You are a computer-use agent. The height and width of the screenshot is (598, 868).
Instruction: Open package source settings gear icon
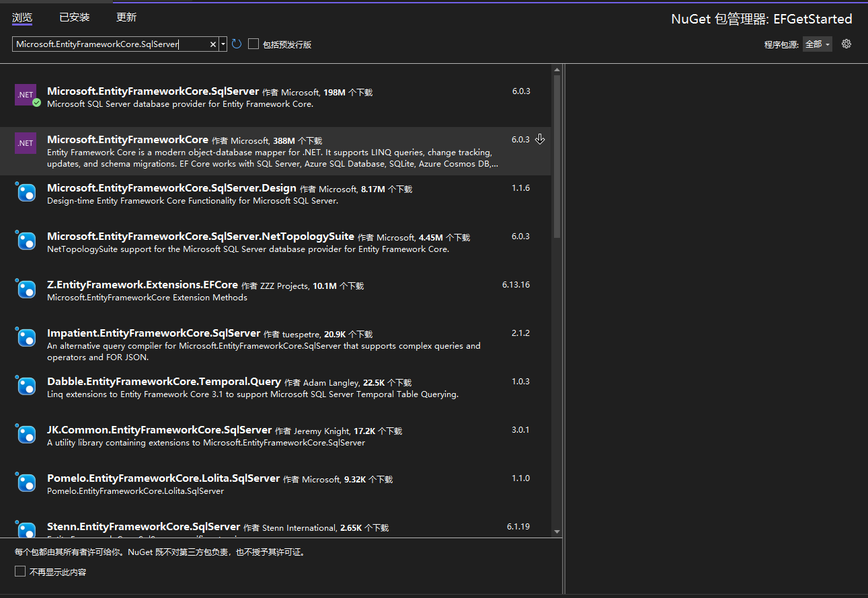846,44
